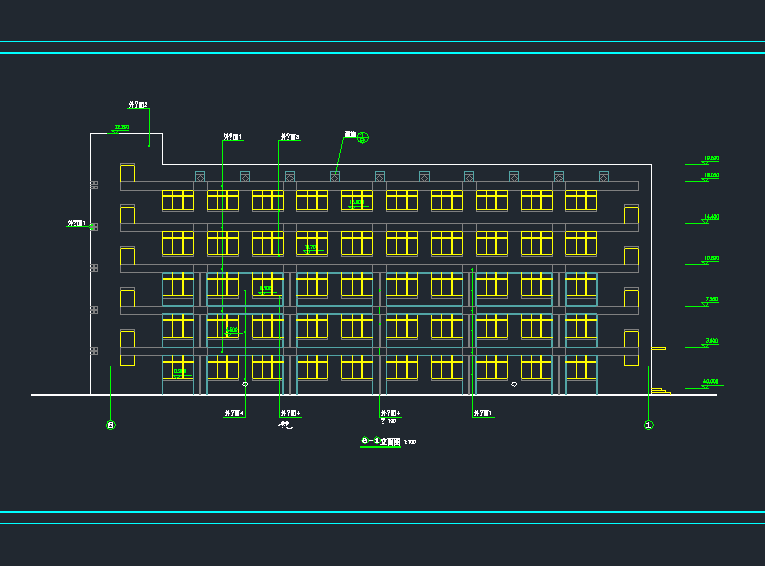This screenshot has height=566, width=765.
Task: Select the elevation marker on the top-left tower
Action: click(x=120, y=129)
